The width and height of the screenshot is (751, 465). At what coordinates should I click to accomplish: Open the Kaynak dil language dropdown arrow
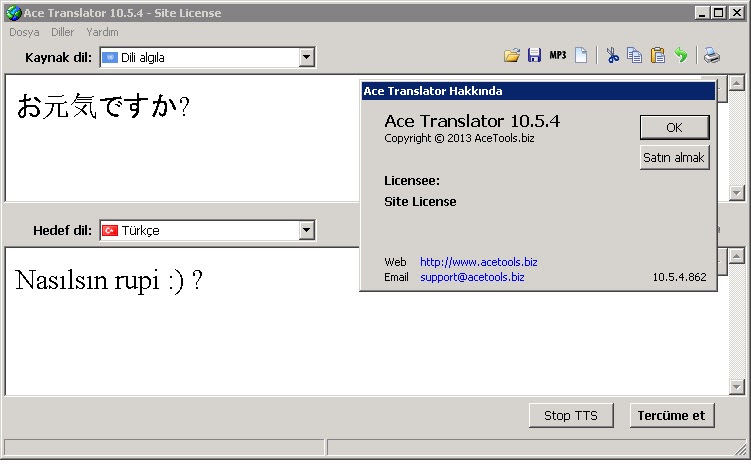(x=307, y=57)
